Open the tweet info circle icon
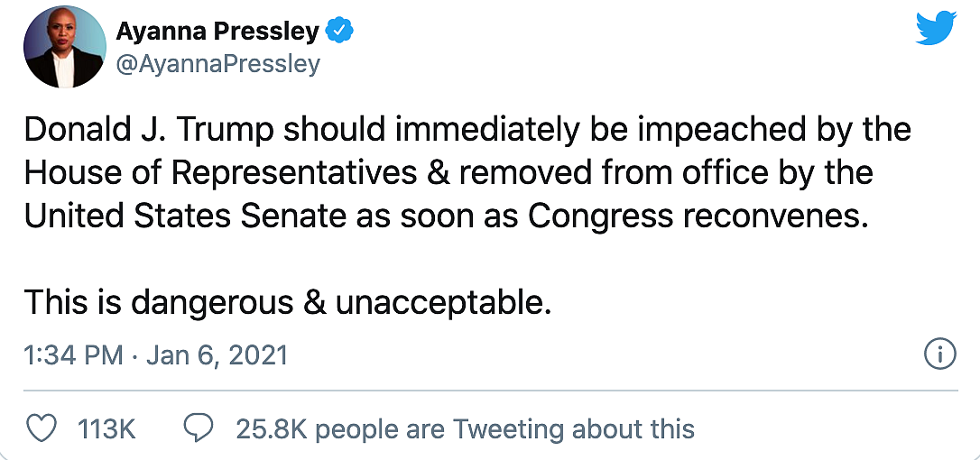 click(x=940, y=354)
